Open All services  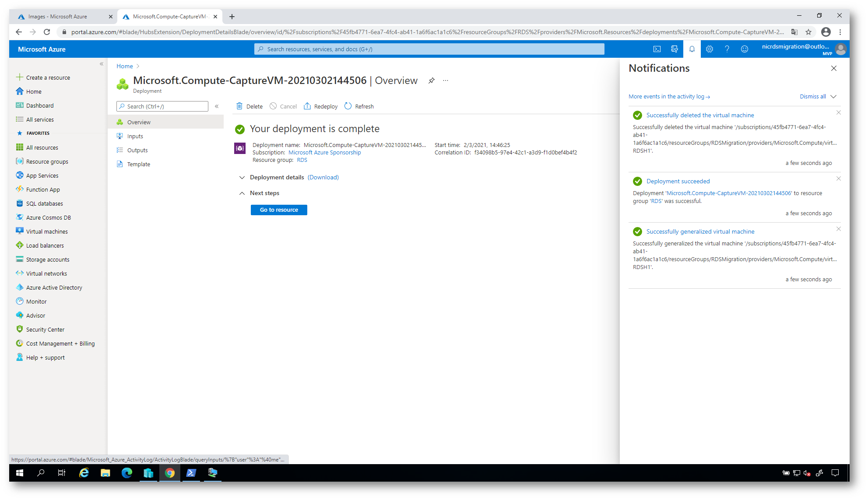(x=35, y=119)
